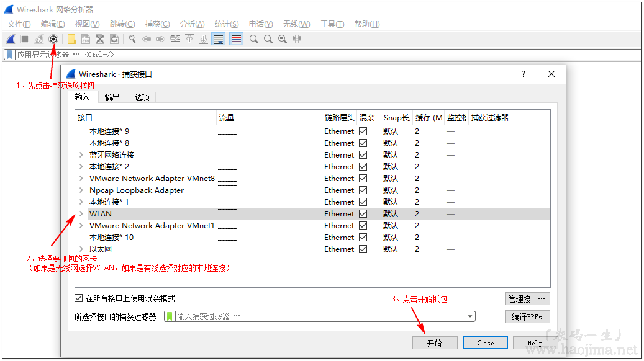The width and height of the screenshot is (644, 361).
Task: Click the stop capture icon
Action: (x=24, y=38)
